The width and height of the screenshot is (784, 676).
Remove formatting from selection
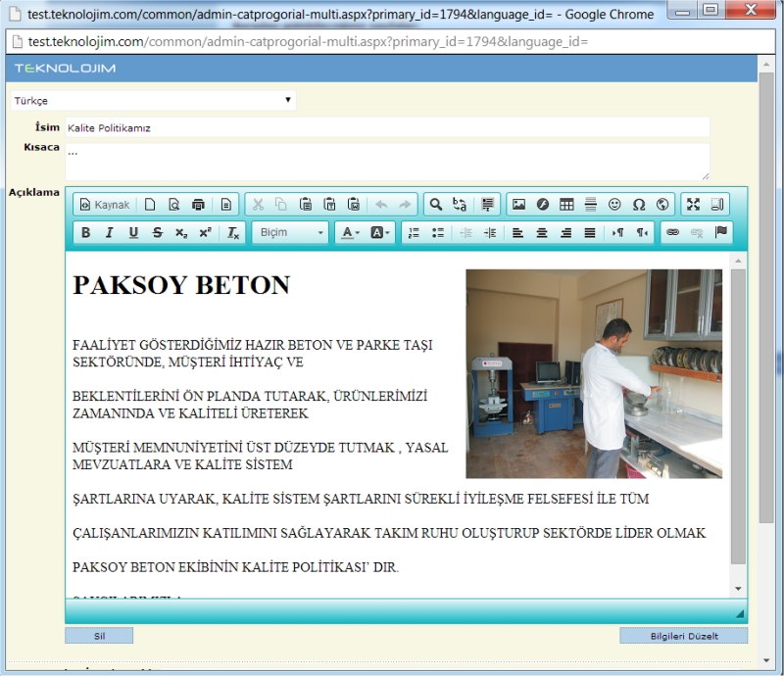pyautogui.click(x=233, y=232)
